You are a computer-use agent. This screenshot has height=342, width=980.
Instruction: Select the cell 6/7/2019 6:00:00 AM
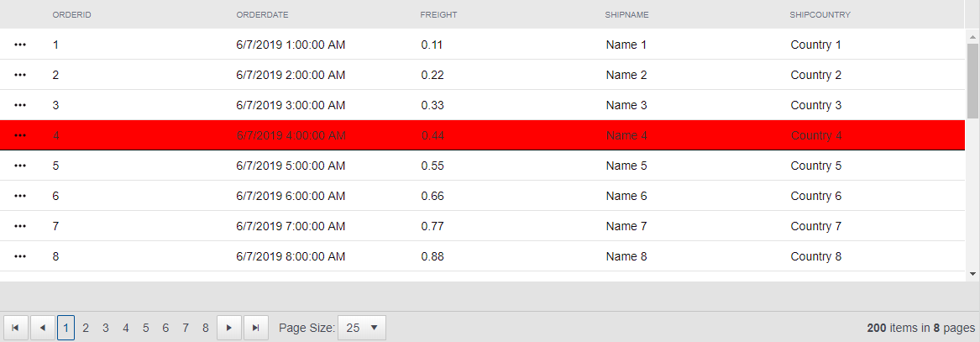pyautogui.click(x=291, y=196)
